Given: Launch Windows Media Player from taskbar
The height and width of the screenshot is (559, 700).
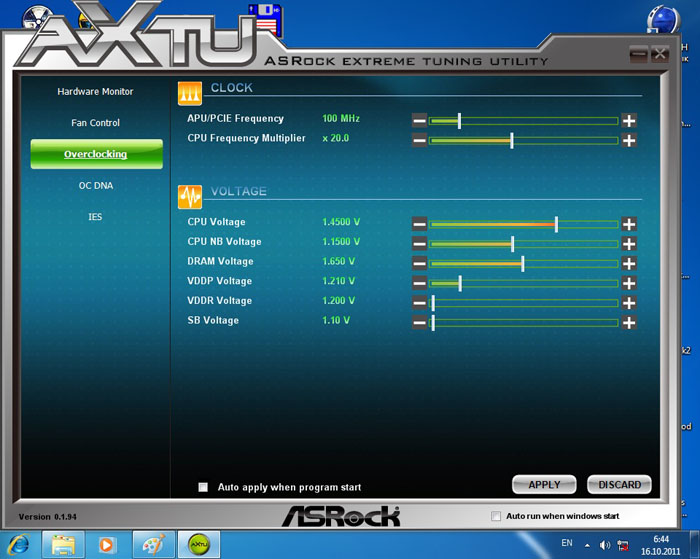Looking at the screenshot, I should tap(106, 545).
